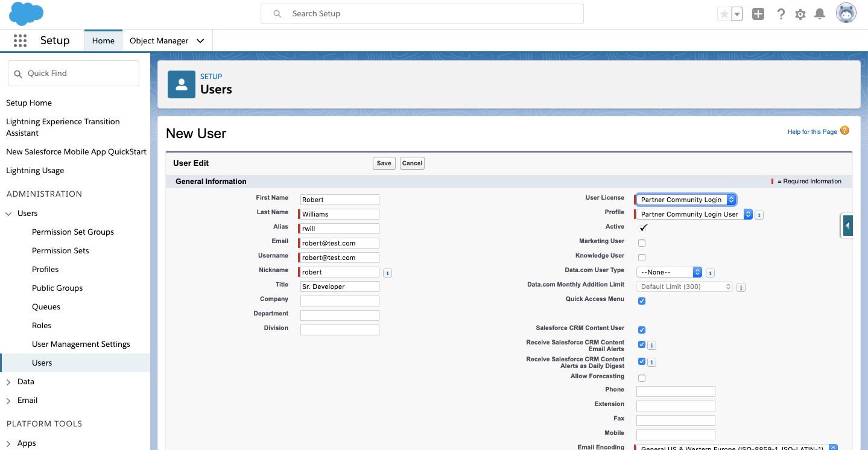
Task: Open Queues in sidebar
Action: point(46,307)
